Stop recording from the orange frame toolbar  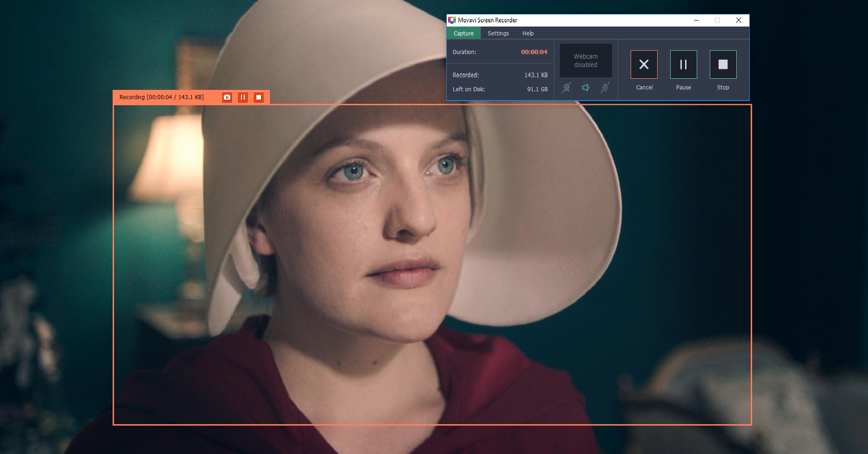[259, 97]
